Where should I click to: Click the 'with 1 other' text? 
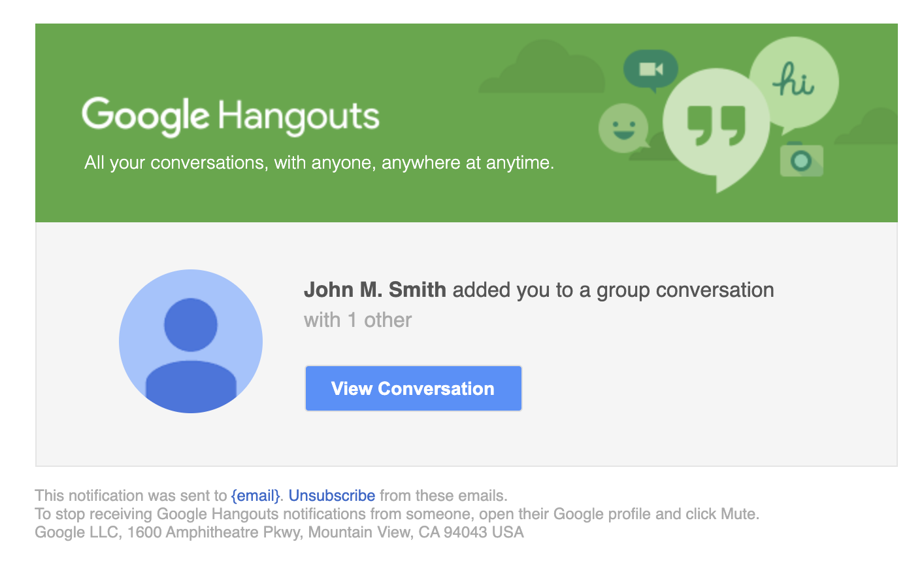(357, 320)
